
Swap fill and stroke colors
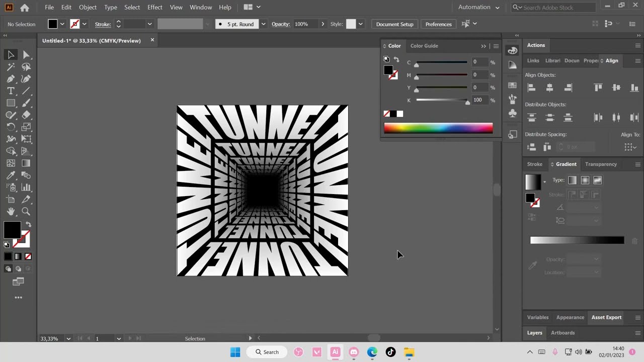[28, 225]
